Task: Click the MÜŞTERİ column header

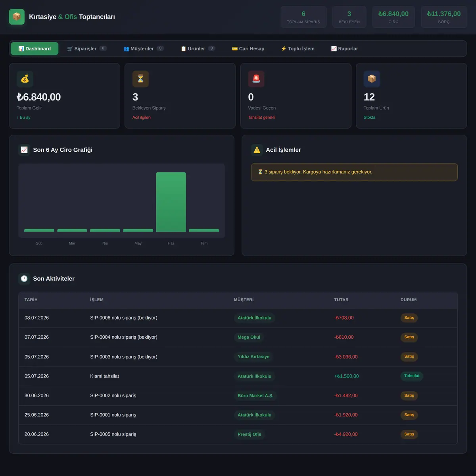Action: coord(244,300)
